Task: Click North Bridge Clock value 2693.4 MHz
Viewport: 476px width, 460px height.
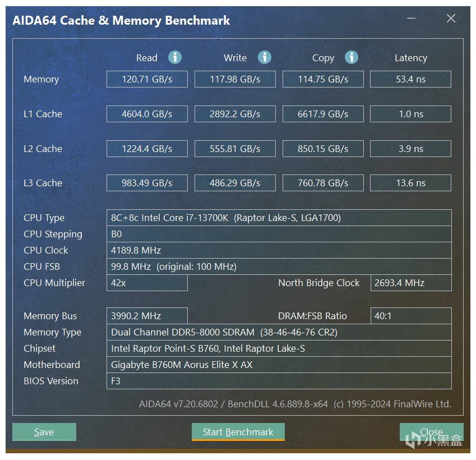Action: coord(411,283)
